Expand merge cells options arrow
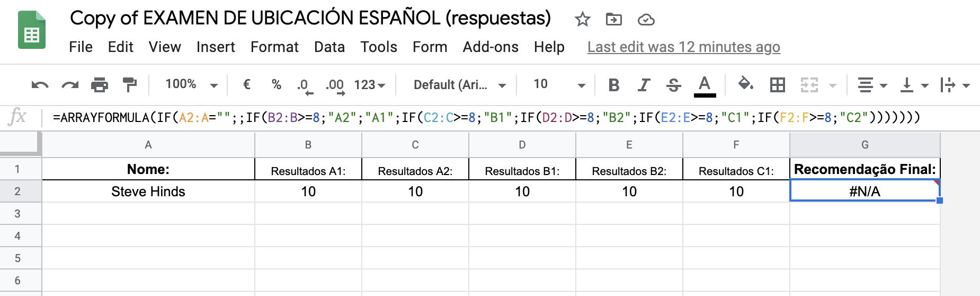Viewport: 980px width, 296px height. coord(833,85)
